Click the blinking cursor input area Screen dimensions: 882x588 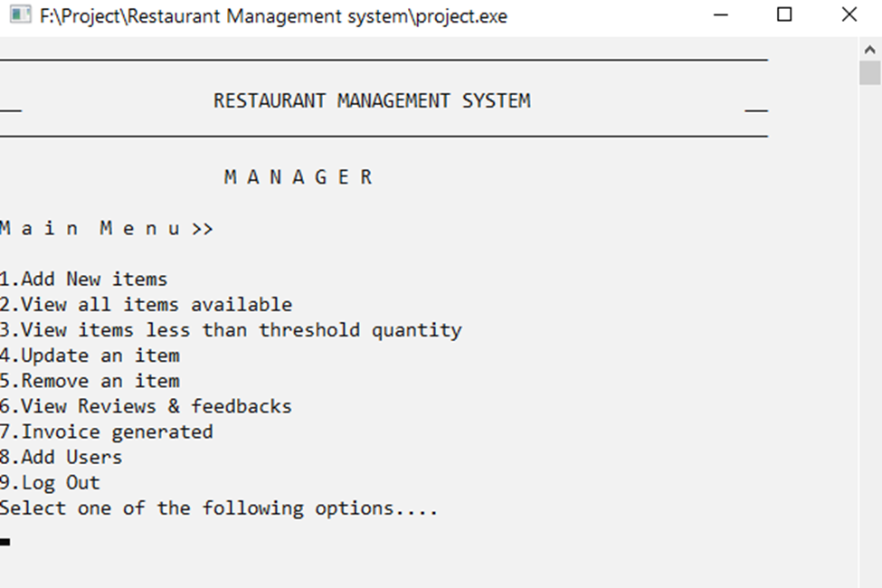pos(7,543)
